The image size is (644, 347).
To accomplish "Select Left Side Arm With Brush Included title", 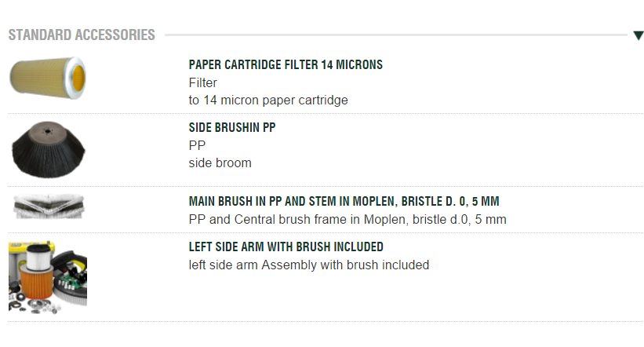I will (286, 247).
